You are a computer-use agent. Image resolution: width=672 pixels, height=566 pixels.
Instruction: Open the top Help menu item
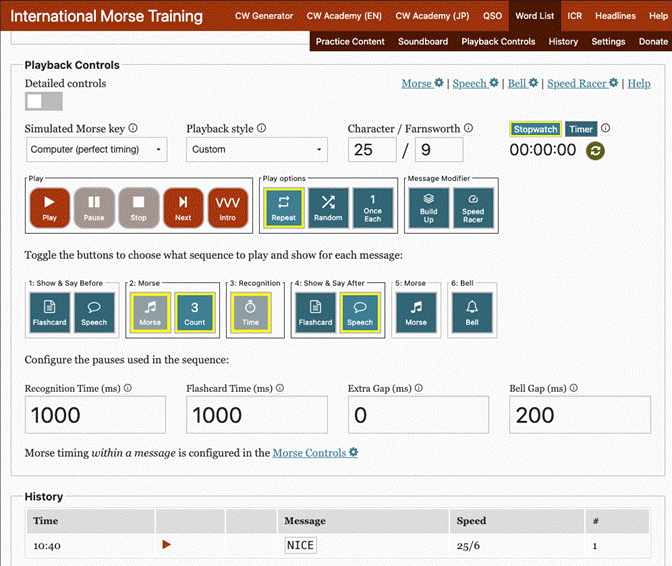pyautogui.click(x=658, y=16)
